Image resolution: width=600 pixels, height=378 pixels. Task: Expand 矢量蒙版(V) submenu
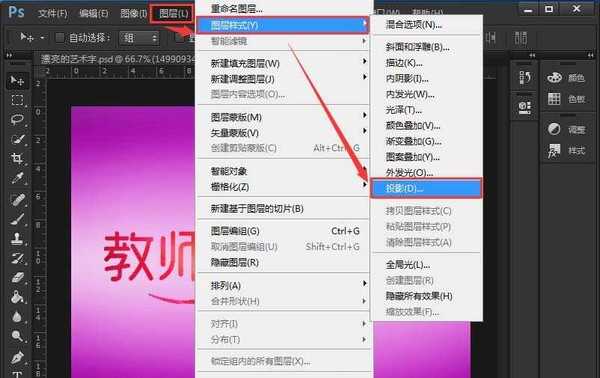coord(284,133)
